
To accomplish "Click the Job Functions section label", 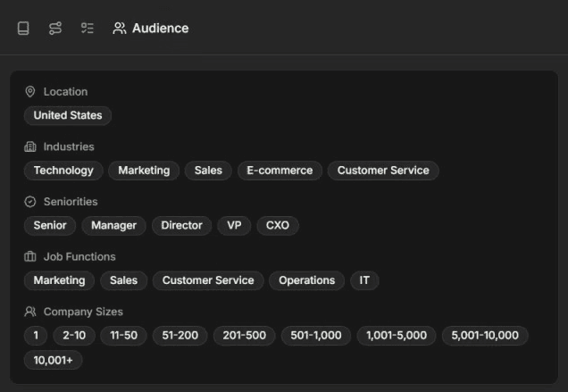I will point(79,257).
